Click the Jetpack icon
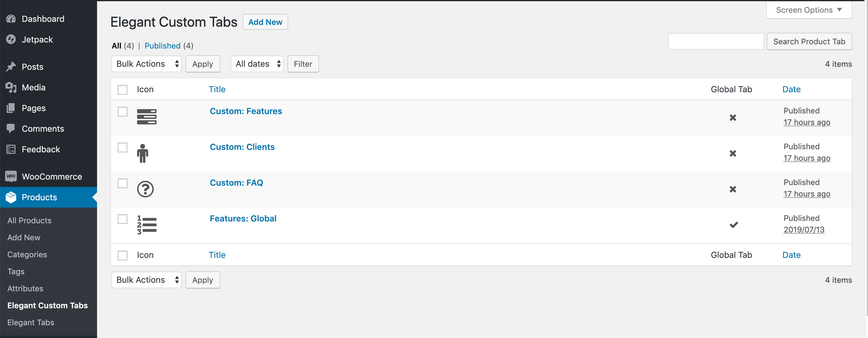Screen dimensions: 868x338 pyautogui.click(x=11, y=39)
